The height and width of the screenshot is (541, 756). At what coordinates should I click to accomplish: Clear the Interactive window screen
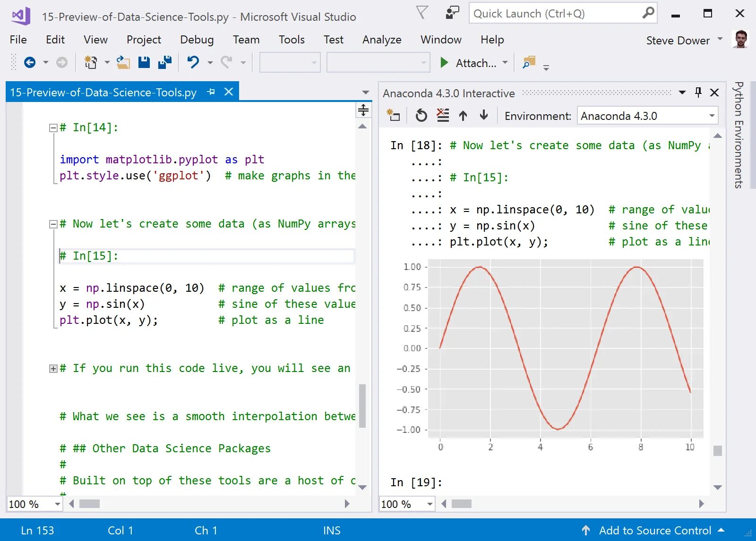(x=443, y=115)
